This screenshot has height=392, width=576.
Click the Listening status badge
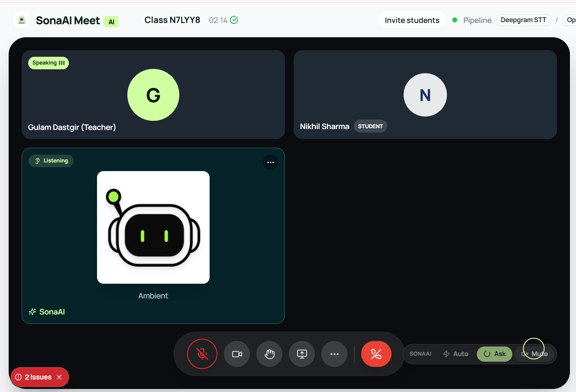tap(51, 161)
